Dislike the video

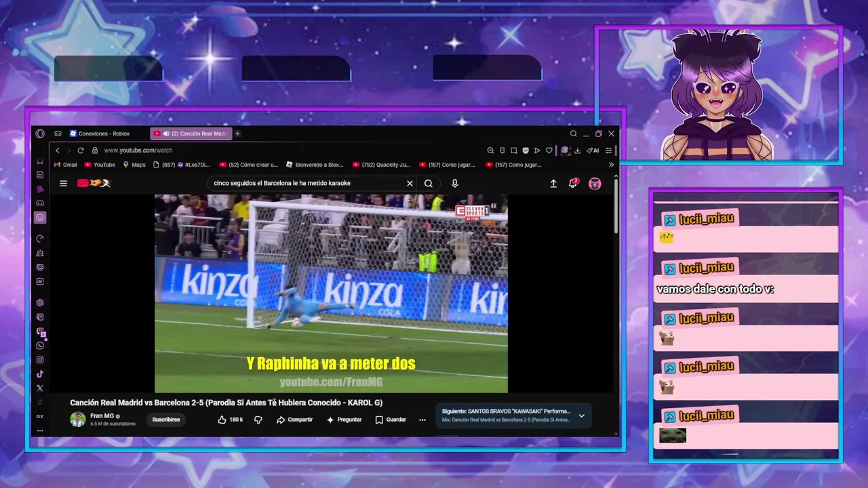258,420
